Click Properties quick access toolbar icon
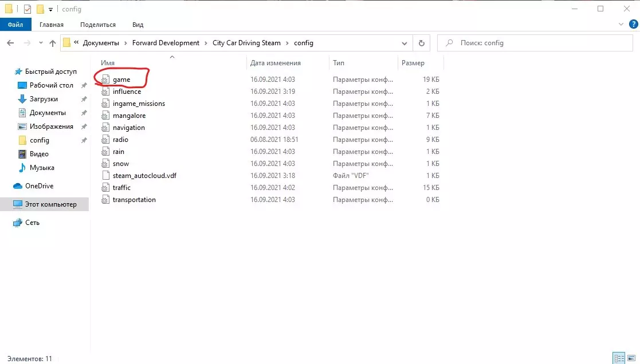This screenshot has height=364, width=640. pyautogui.click(x=28, y=9)
